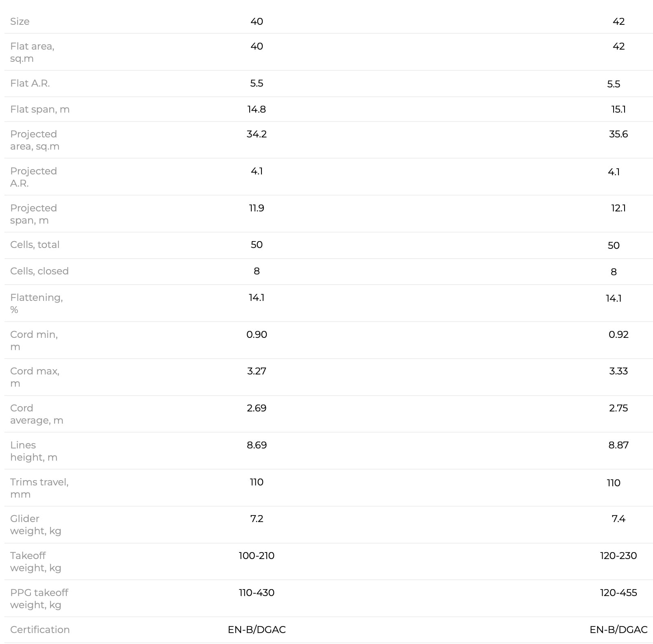Click EN-B/DGAC under size 40
The width and height of the screenshot is (653, 644).
[x=257, y=630]
